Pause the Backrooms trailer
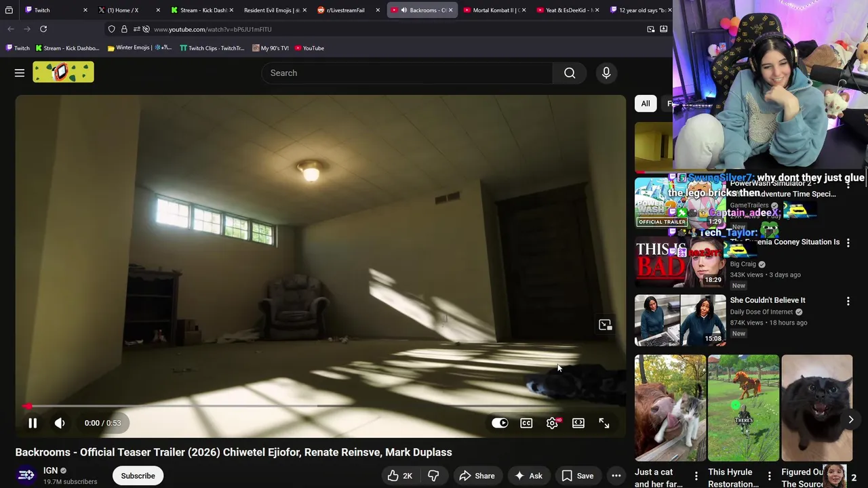Image resolution: width=868 pixels, height=488 pixels. coord(32,423)
